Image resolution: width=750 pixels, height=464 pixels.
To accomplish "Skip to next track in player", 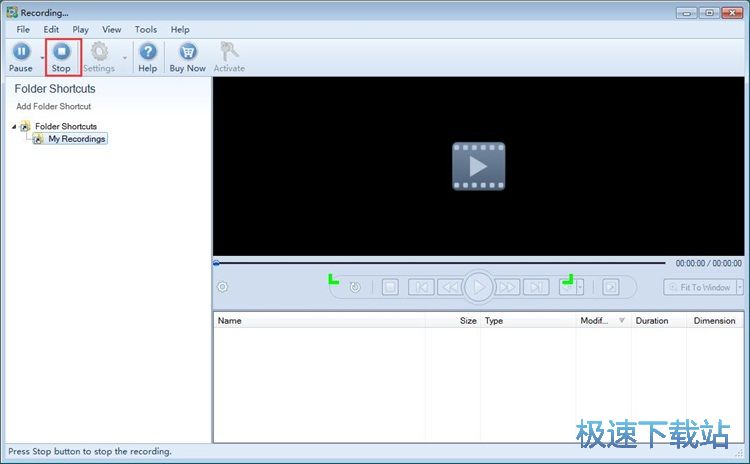I will click(536, 287).
